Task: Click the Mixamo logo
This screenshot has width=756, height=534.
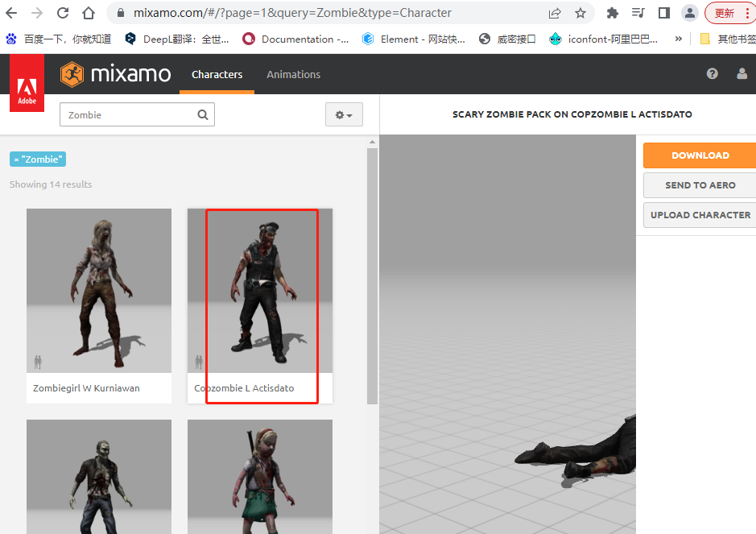Action: coord(115,74)
